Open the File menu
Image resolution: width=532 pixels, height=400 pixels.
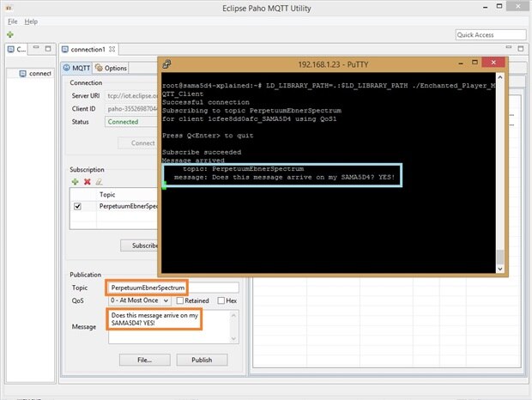(x=12, y=21)
